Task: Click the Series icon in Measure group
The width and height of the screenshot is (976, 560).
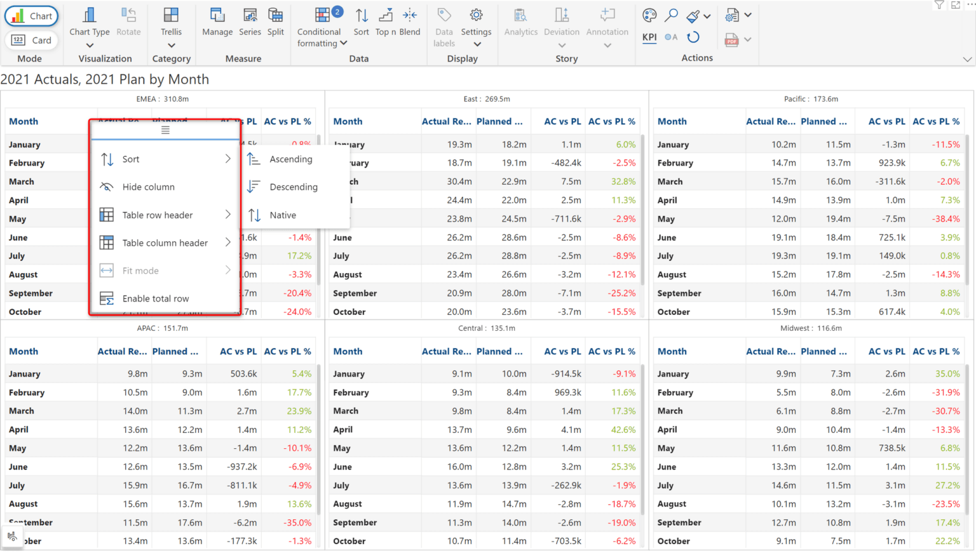Action: tap(250, 14)
